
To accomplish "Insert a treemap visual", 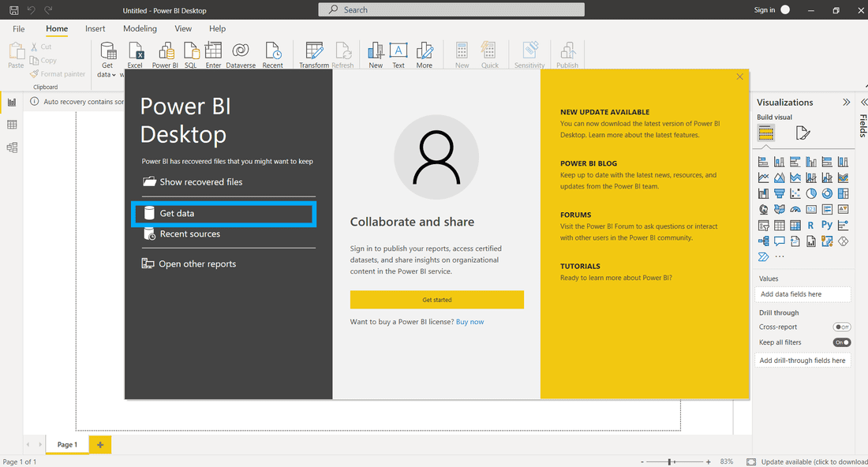I will (843, 193).
